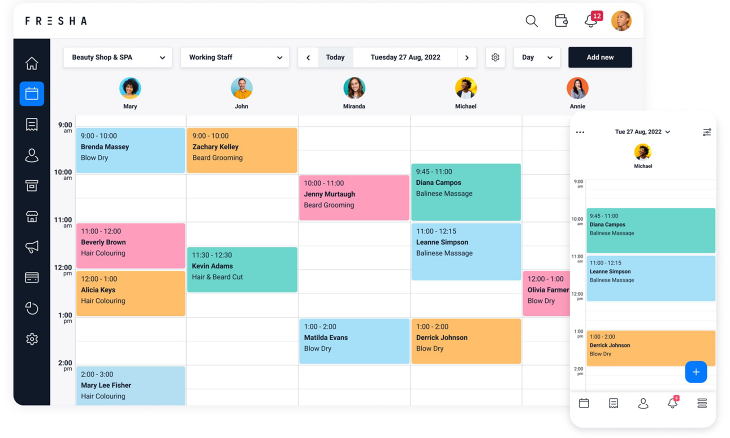Open notifications bell with 12 badge
Image resolution: width=730 pixels, height=438 pixels.
[x=593, y=20]
